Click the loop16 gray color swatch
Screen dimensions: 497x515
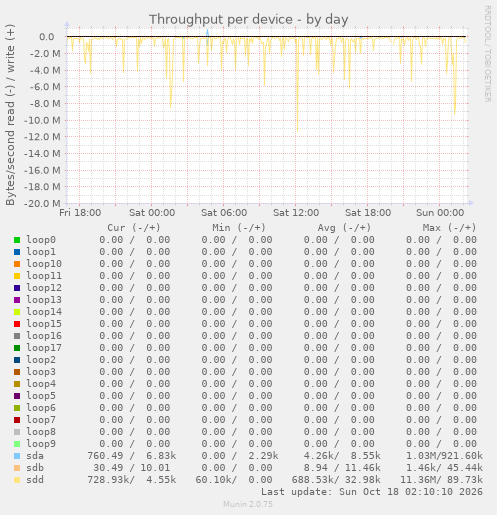click(x=17, y=336)
